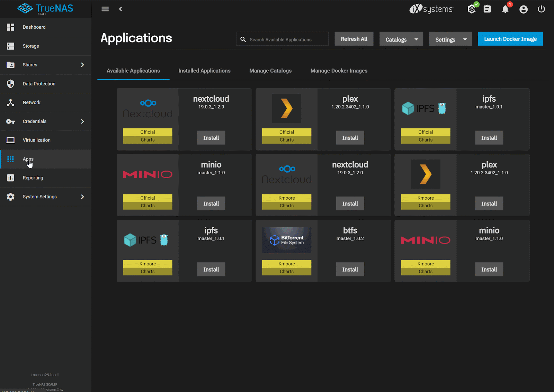Click the Reporting chart icon

(x=11, y=178)
